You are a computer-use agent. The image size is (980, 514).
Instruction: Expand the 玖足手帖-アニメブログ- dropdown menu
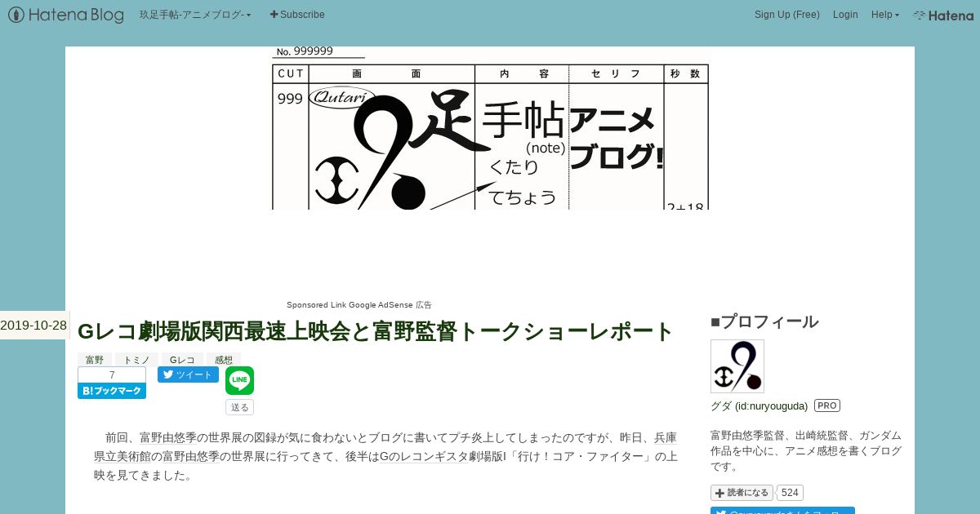coord(196,15)
